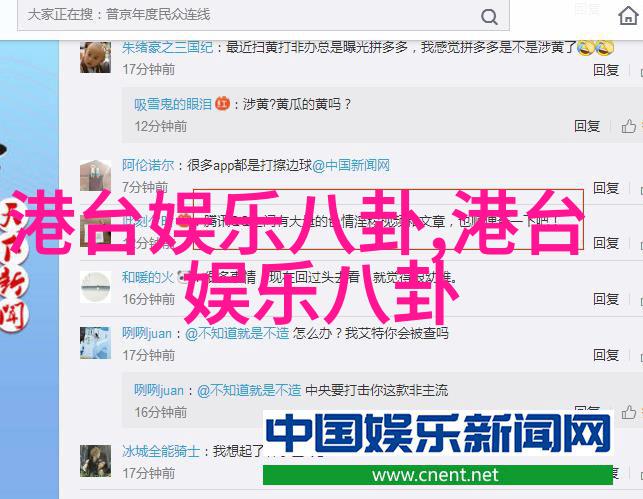643x499 pixels.
Task: Open 冰城全能骑士 avatar thumbnail
Action: click(x=95, y=461)
